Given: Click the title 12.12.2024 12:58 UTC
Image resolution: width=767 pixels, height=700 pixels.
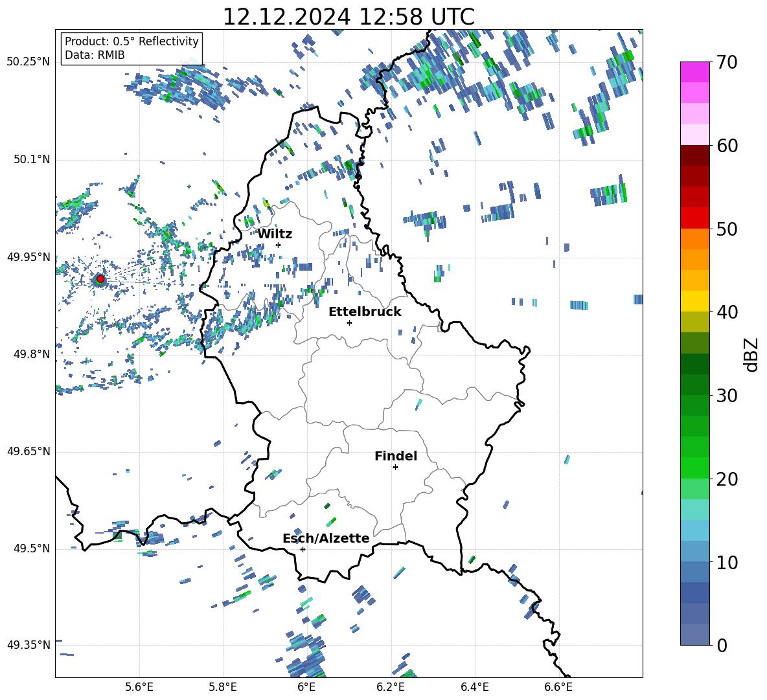Looking at the screenshot, I should click(x=349, y=17).
